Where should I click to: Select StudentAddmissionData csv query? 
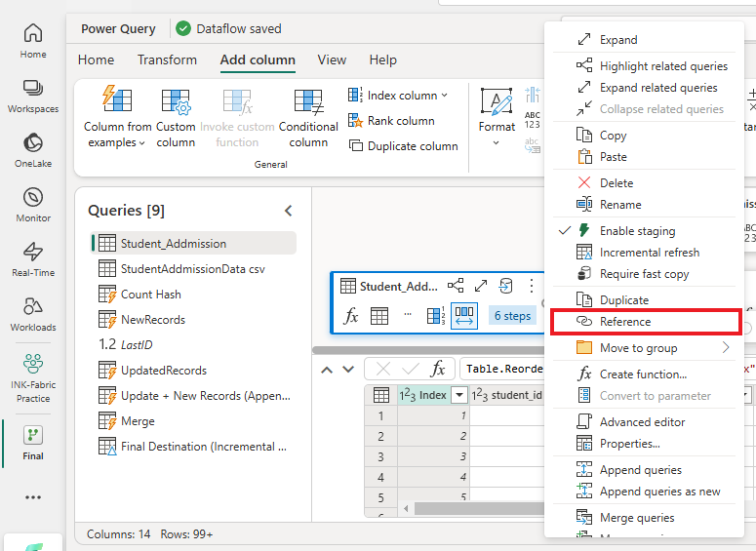coord(194,268)
